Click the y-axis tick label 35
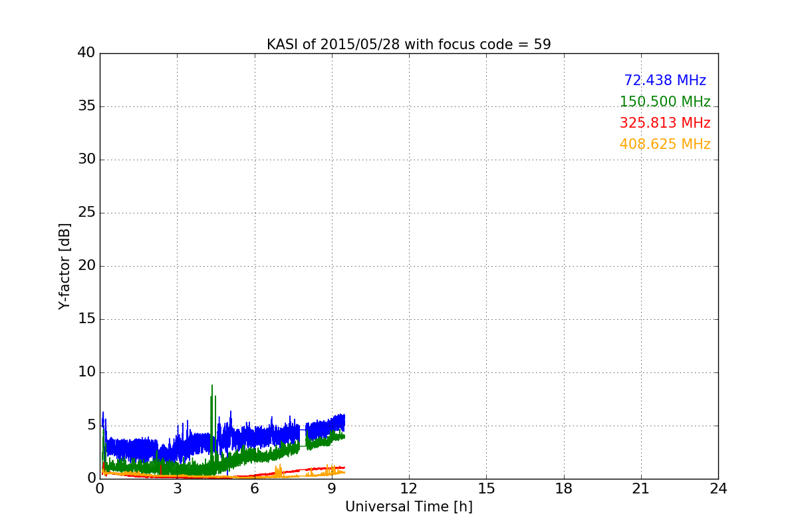This screenshot has width=798, height=532. coord(86,106)
